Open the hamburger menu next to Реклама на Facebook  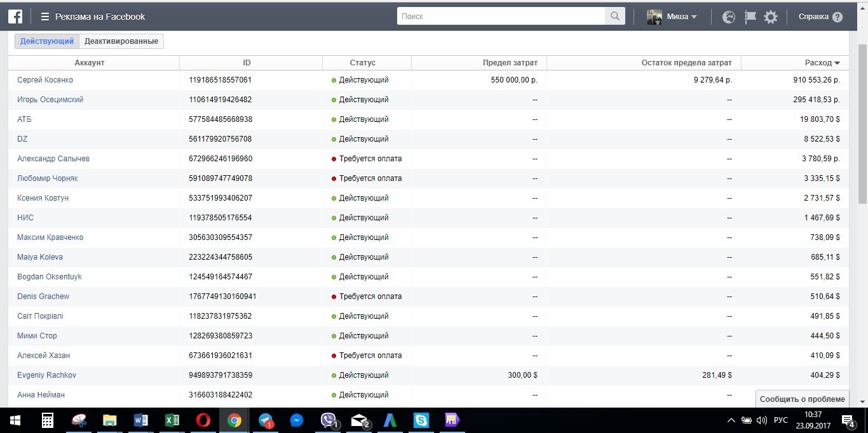click(44, 17)
